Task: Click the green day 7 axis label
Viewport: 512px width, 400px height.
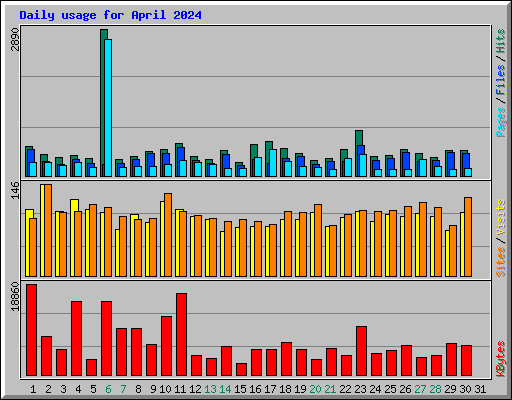Action: [123, 389]
